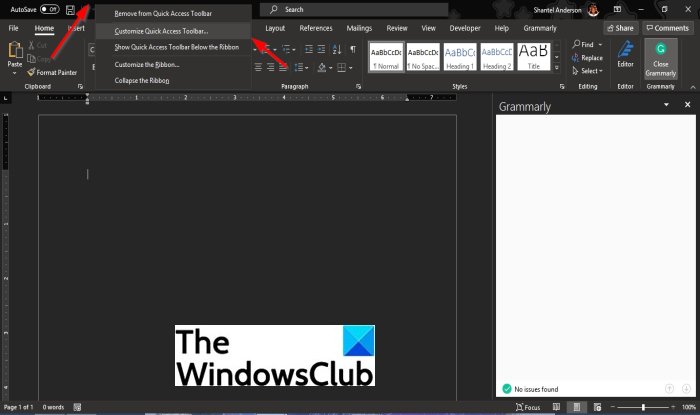Open the References ribbon tab
Image resolution: width=700 pixels, height=415 pixels.
pyautogui.click(x=316, y=28)
